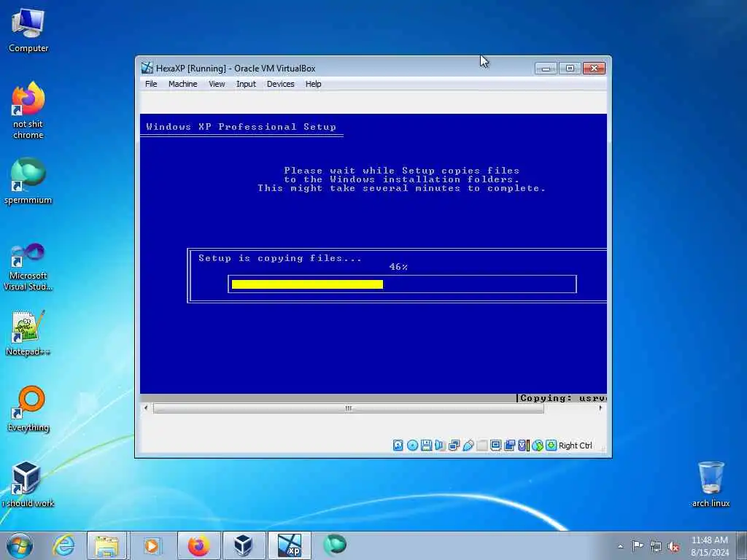Image resolution: width=747 pixels, height=560 pixels.
Task: Switch to the XP VM taskbar button
Action: pyautogui.click(x=289, y=545)
